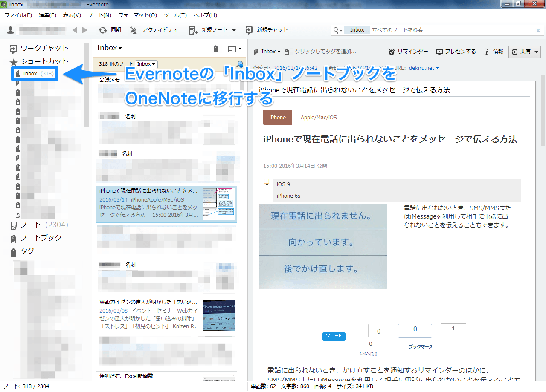Click the phone message screenshot image
Screen dimensions: 546x392
(x=323, y=246)
